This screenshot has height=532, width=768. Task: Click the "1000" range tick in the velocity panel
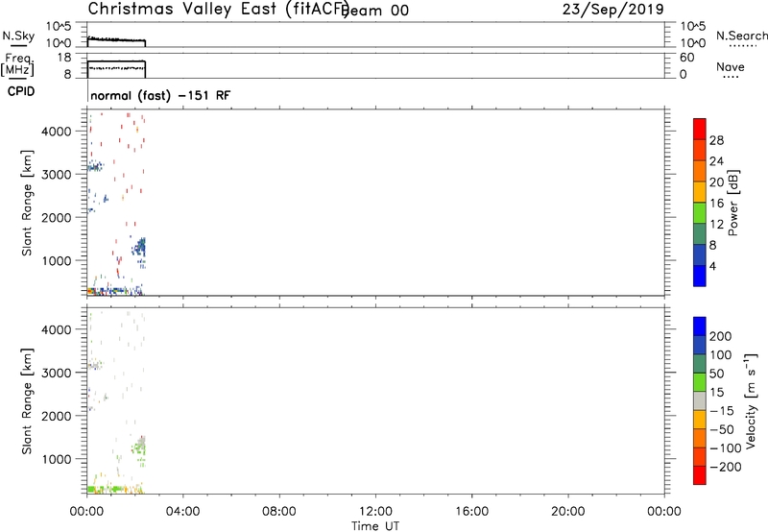point(57,459)
